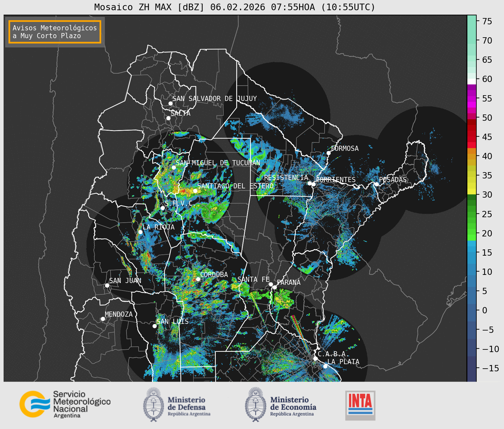The image size is (504, 429).
Task: Click the Avisos Meteorológicos a Muy Corto Plazo box
Action: pyautogui.click(x=55, y=32)
